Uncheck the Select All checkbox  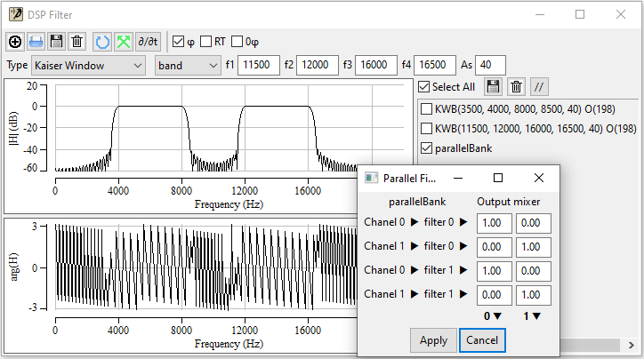424,87
